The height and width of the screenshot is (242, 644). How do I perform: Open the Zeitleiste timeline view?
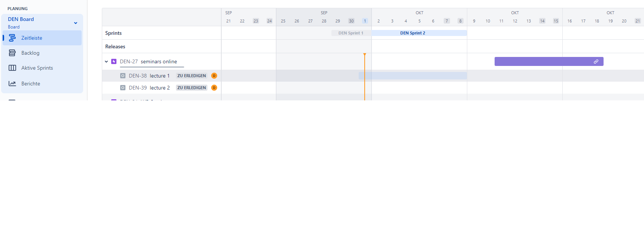(x=42, y=38)
